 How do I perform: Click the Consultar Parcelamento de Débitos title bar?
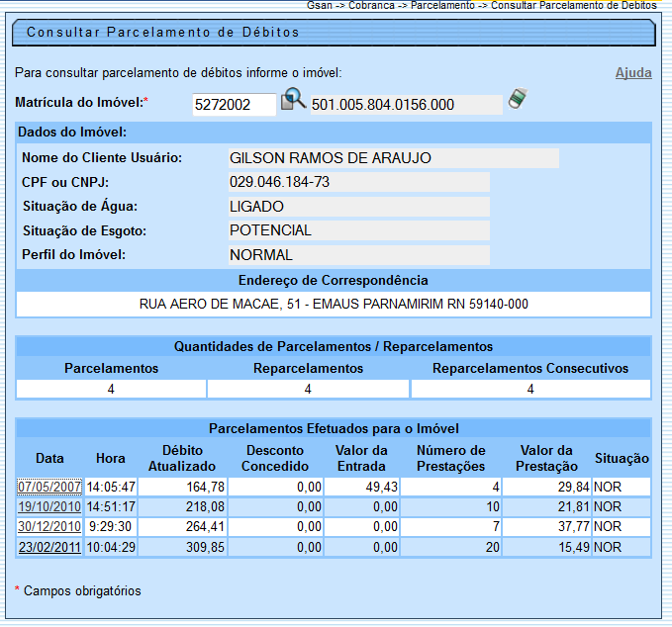pos(334,33)
